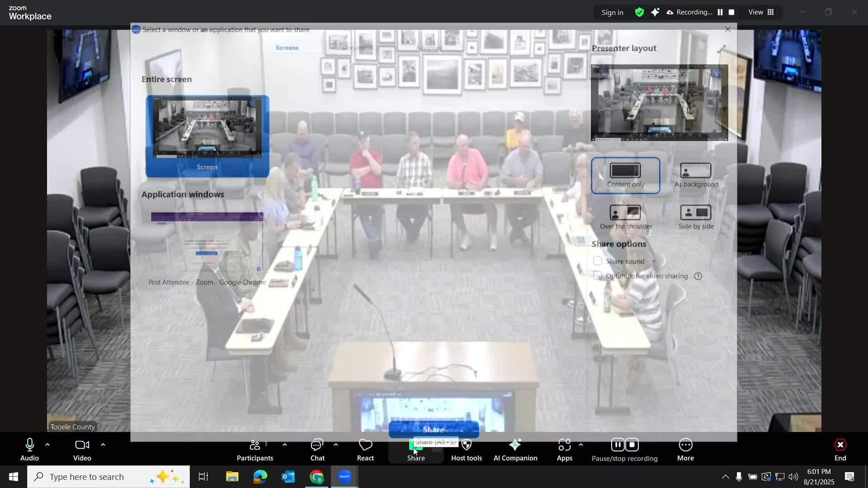Open the View menu

pyautogui.click(x=759, y=12)
